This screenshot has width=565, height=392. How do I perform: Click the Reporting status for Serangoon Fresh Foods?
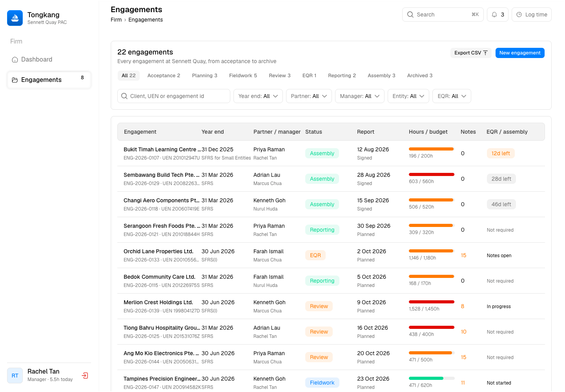coord(322,230)
